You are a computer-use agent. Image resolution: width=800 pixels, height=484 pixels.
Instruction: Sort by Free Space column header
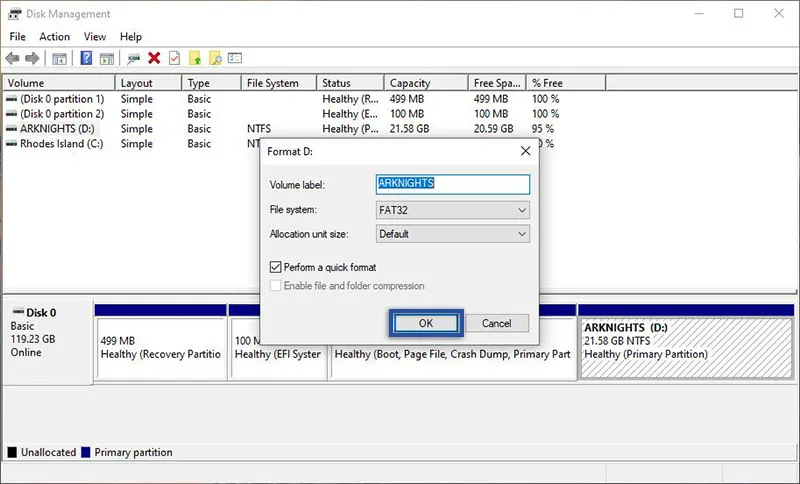tap(497, 83)
